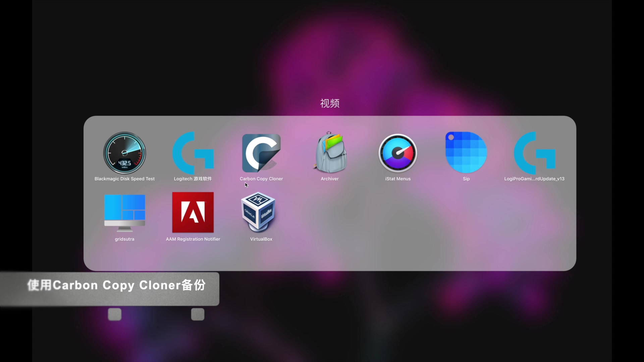Open Blackmagic Disk Speed Test app
This screenshot has height=362, width=644.
click(124, 153)
